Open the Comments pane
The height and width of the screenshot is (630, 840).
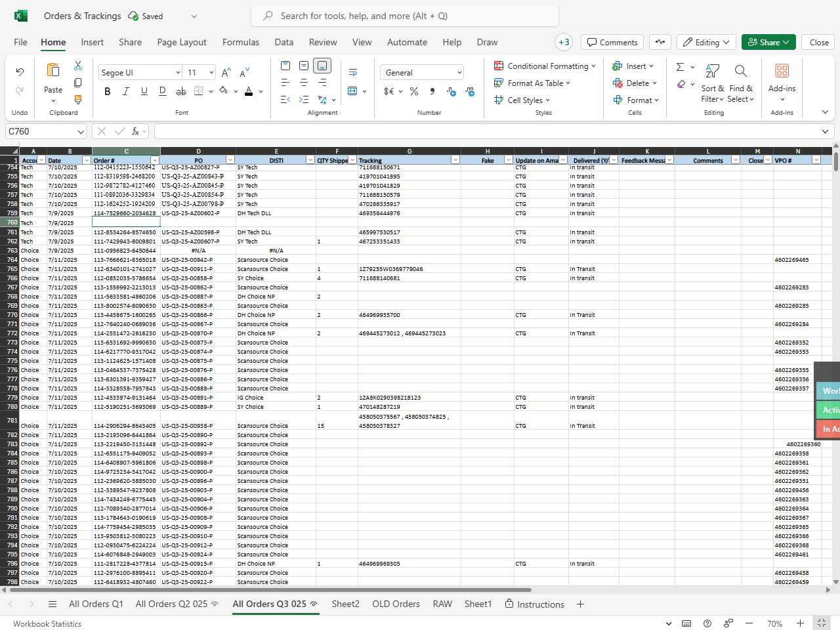click(x=612, y=42)
